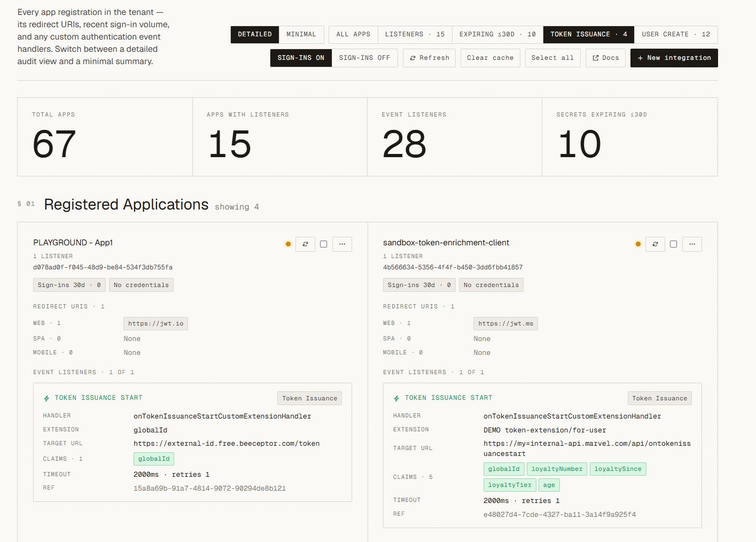
Task: Open the Docs link
Action: (x=605, y=58)
